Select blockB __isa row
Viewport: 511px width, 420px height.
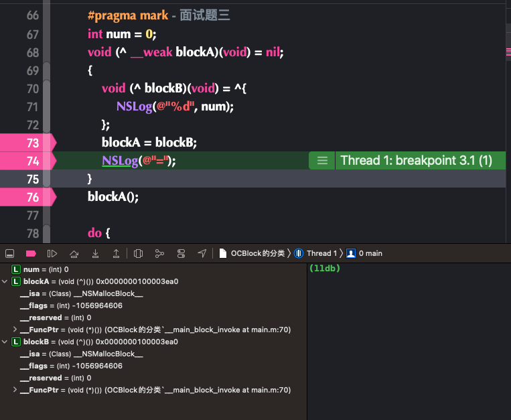(x=153, y=354)
